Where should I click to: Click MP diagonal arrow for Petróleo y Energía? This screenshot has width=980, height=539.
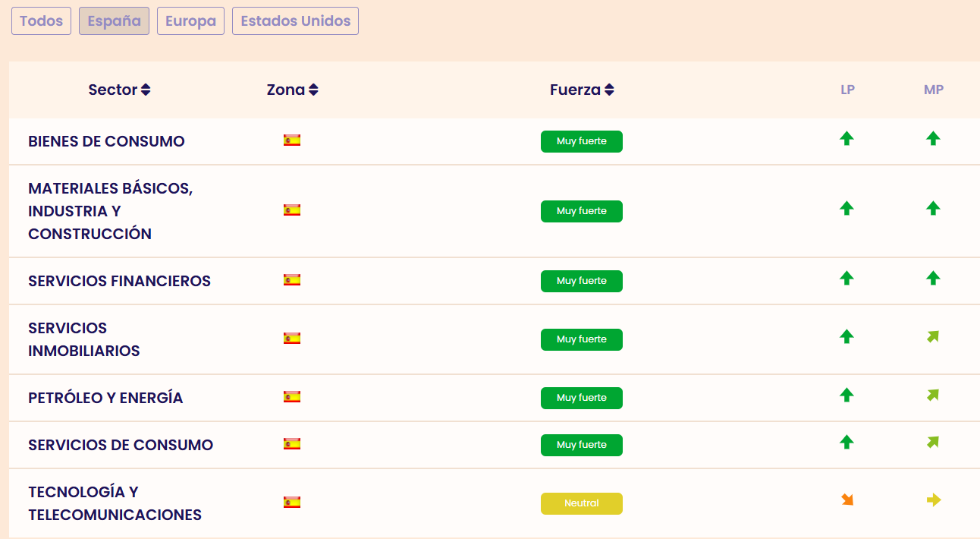pos(933,396)
